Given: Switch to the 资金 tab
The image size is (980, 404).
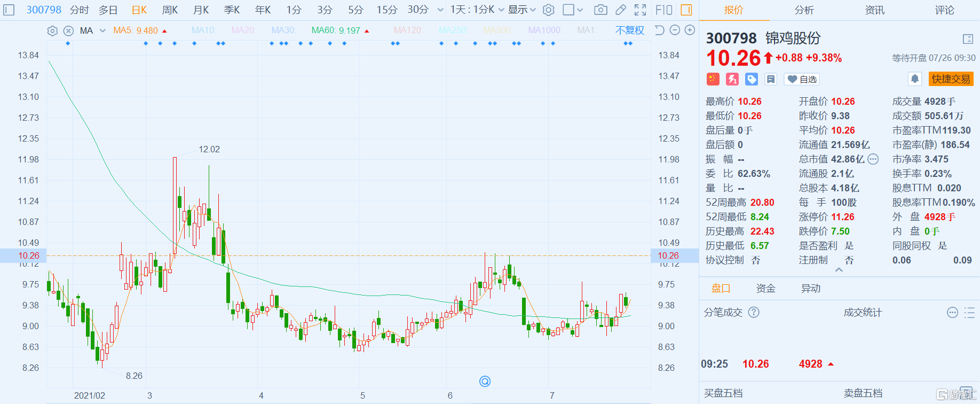Looking at the screenshot, I should 765,289.
